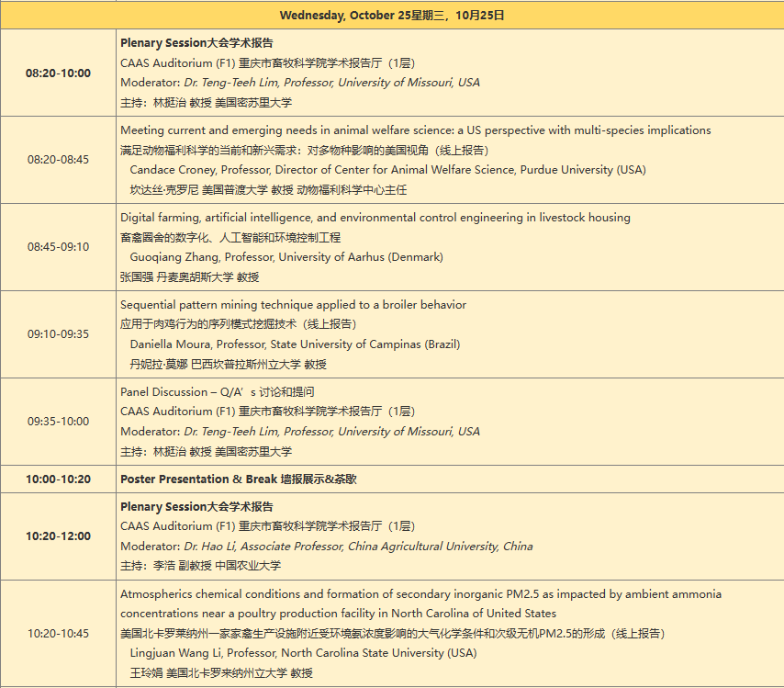Viewport: 784px width, 688px height.
Task: Select the 10:20-10:45 time cell
Action: pyautogui.click(x=58, y=634)
